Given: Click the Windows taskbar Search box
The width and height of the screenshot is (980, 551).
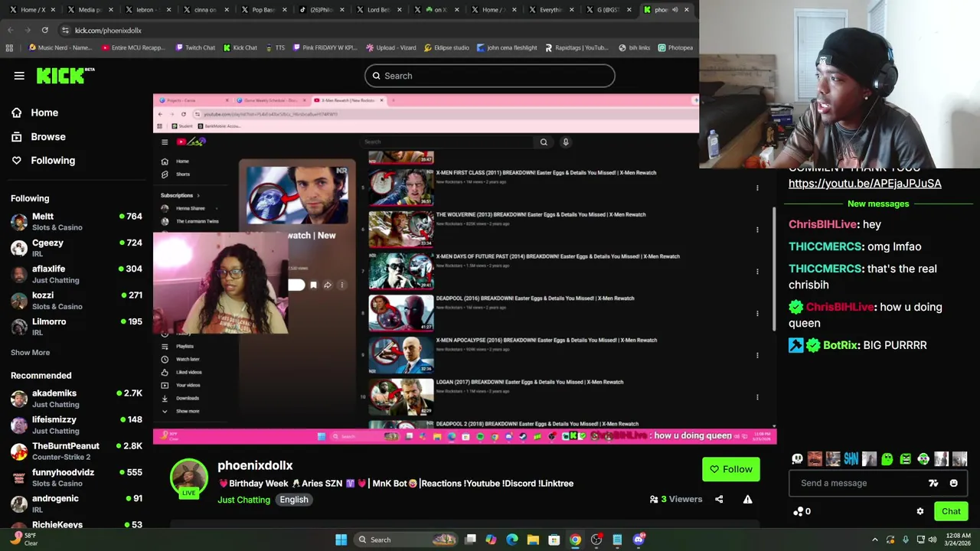Looking at the screenshot, I should [407, 540].
